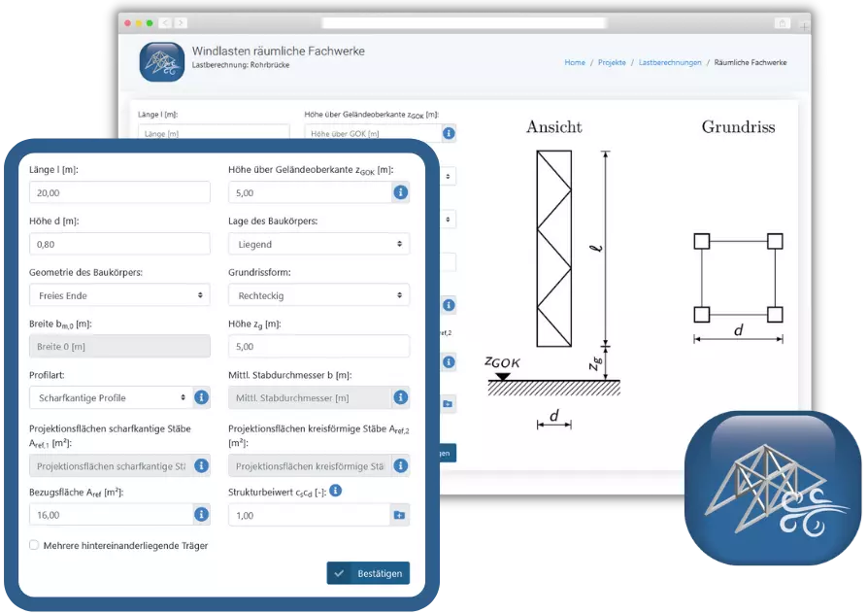Click the Länge l input with 20,00
The width and height of the screenshot is (868, 614).
pos(119,192)
